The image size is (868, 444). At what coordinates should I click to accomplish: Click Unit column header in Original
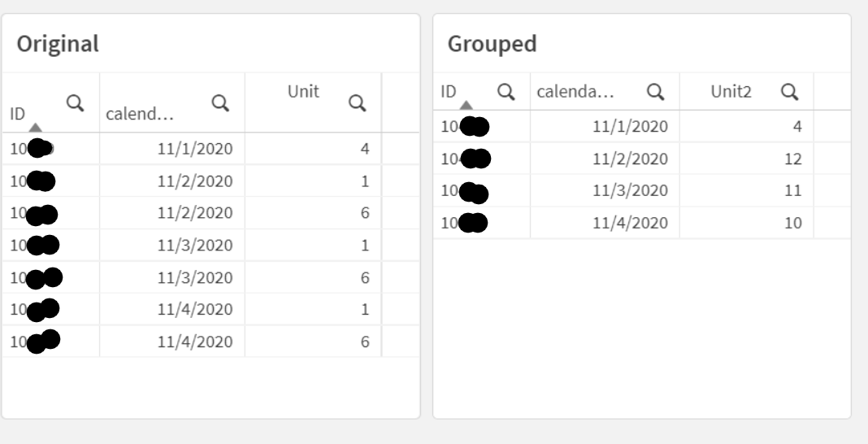click(x=302, y=92)
